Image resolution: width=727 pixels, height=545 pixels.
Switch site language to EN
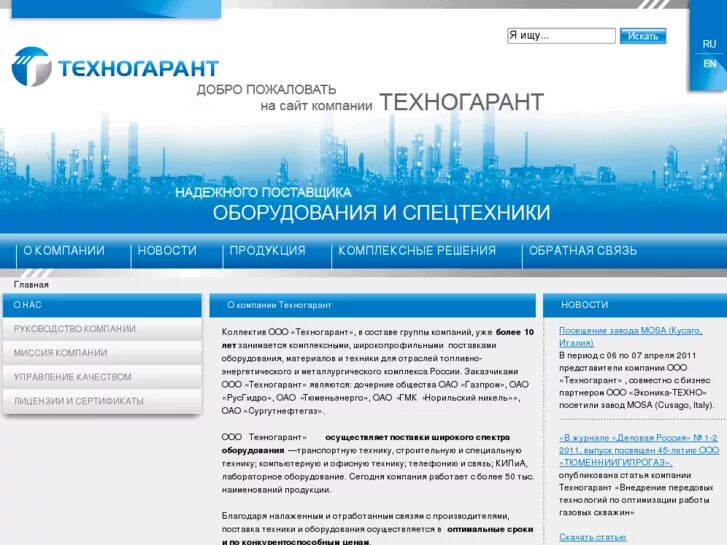tap(709, 64)
